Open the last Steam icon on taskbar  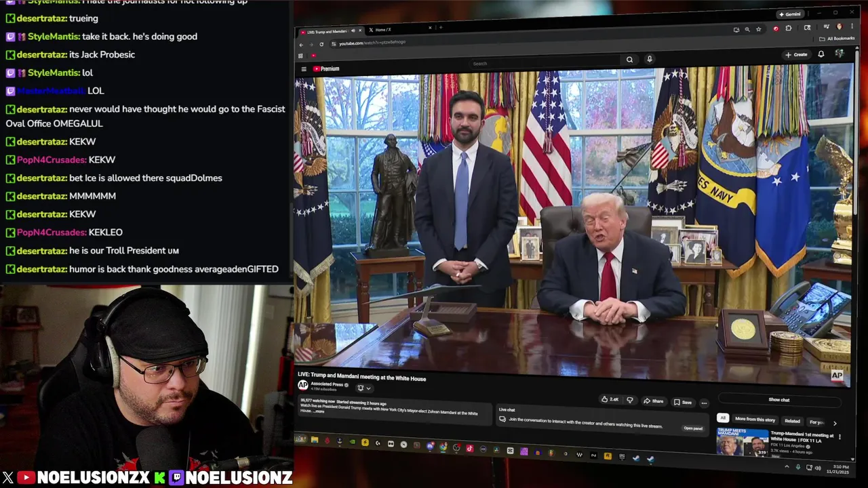pyautogui.click(x=650, y=458)
